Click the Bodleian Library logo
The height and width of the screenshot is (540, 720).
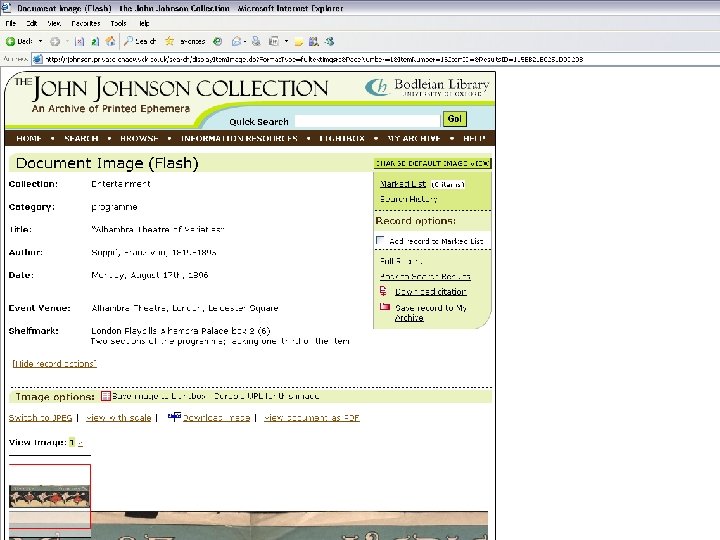point(428,87)
